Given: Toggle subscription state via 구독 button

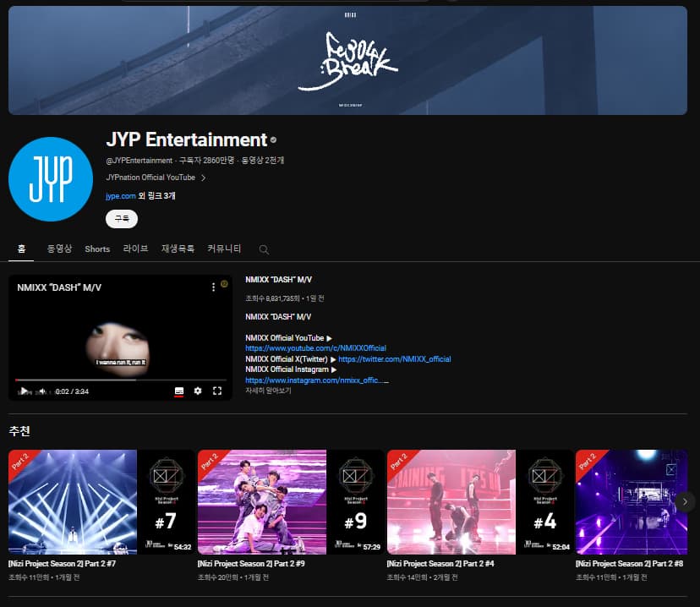Looking at the screenshot, I should coord(120,218).
